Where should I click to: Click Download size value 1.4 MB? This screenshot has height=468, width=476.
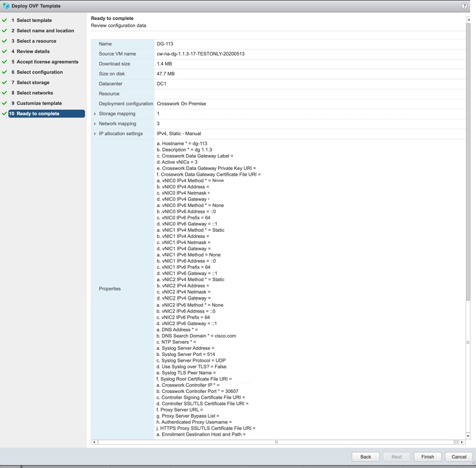point(164,64)
